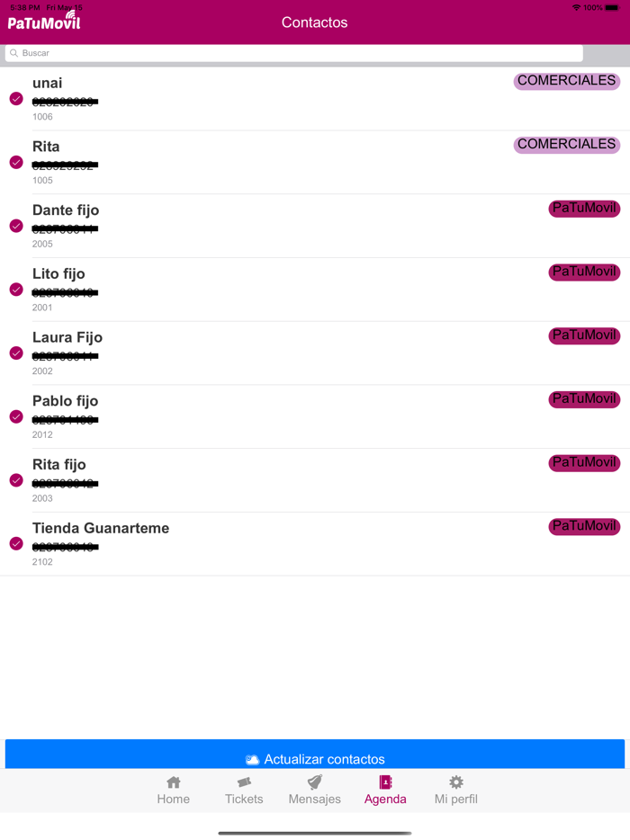Click the search magnifier icon
Screen dimensions: 630x840
coord(14,53)
